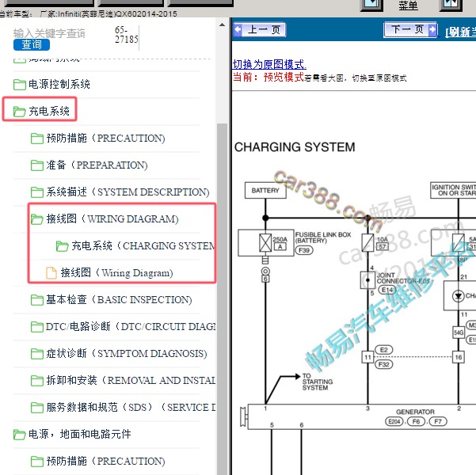This screenshot has width=476, height=475.
Task: Click the BATTERY box in diagram
Action: 265,190
